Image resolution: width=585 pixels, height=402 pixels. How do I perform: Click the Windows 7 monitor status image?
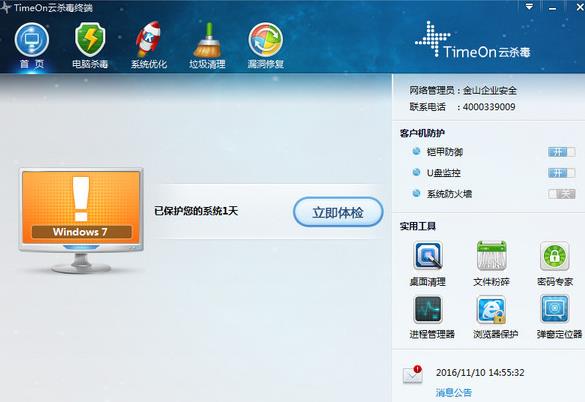81,220
